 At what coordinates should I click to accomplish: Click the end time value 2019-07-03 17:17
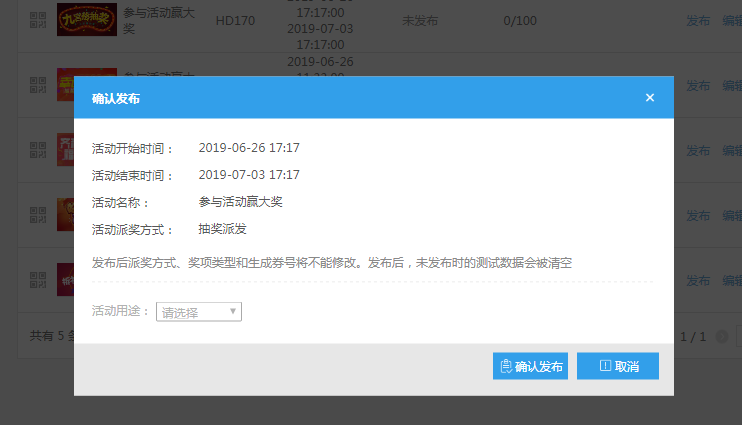click(x=249, y=175)
